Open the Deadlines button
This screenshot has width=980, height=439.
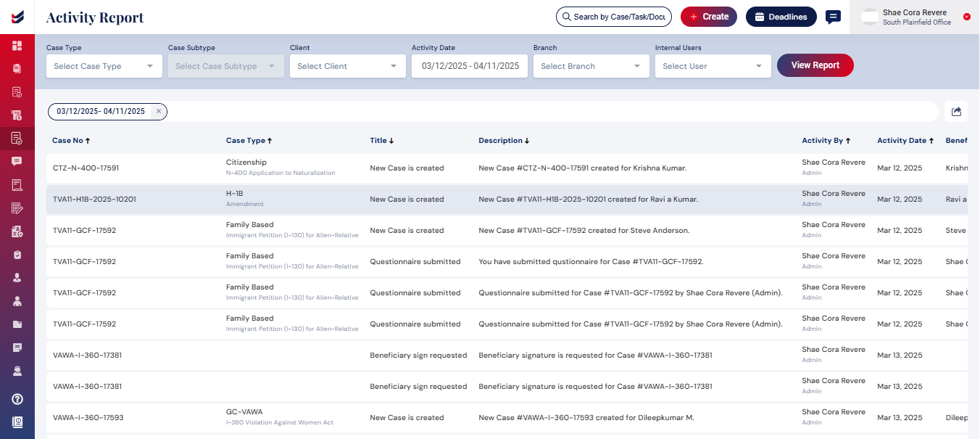point(781,17)
